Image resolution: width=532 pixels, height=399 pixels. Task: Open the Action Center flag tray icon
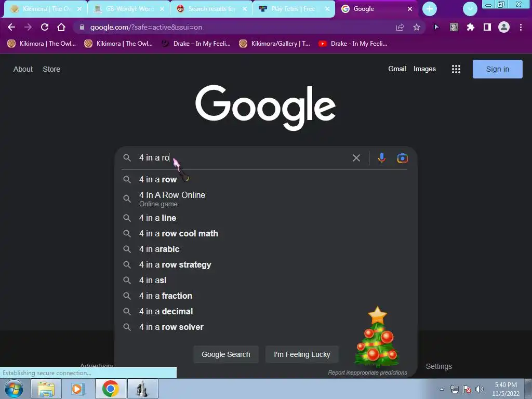[x=467, y=389]
